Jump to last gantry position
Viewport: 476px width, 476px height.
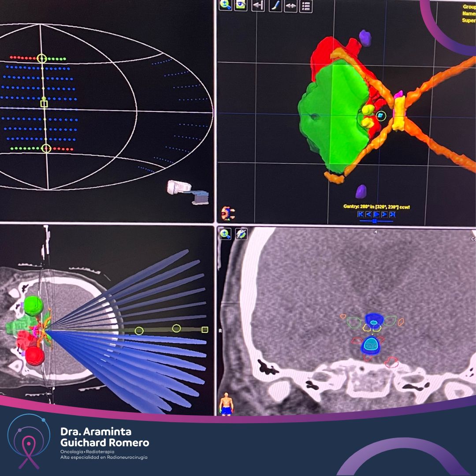pos(392,214)
